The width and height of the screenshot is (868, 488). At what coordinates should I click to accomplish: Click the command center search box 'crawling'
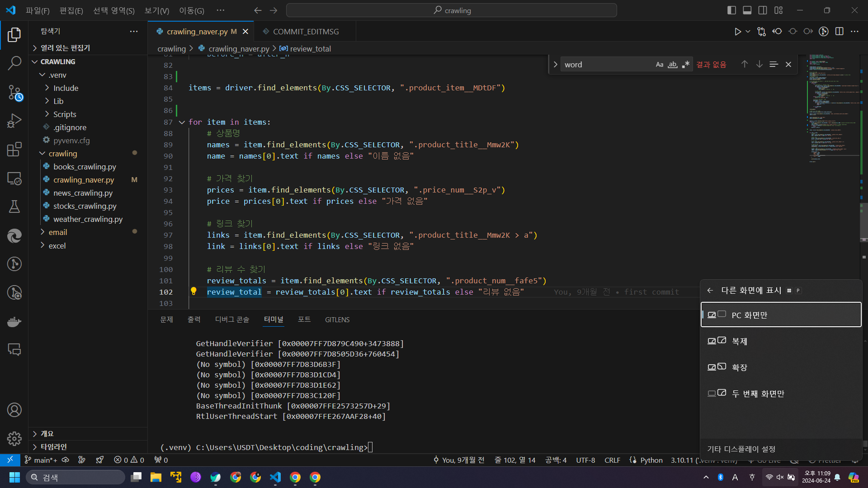point(452,10)
